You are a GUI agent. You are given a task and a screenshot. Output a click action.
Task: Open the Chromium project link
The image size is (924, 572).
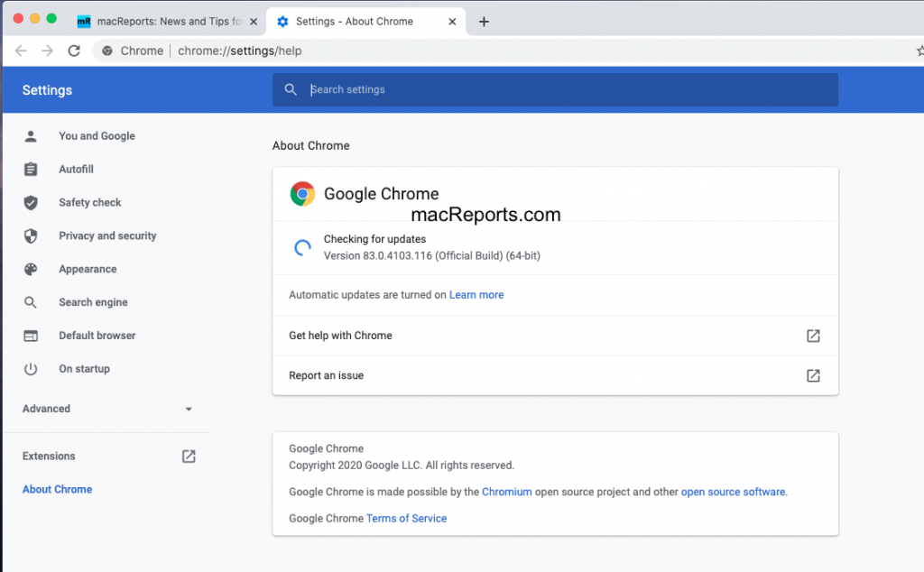tap(507, 492)
